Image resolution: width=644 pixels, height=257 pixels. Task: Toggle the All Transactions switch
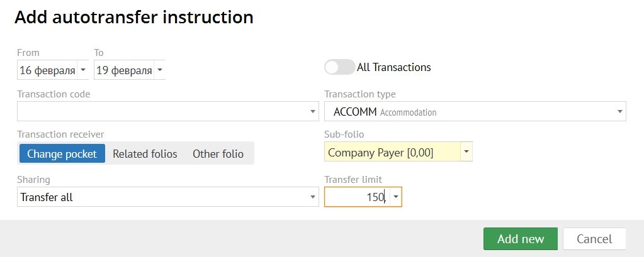[339, 67]
